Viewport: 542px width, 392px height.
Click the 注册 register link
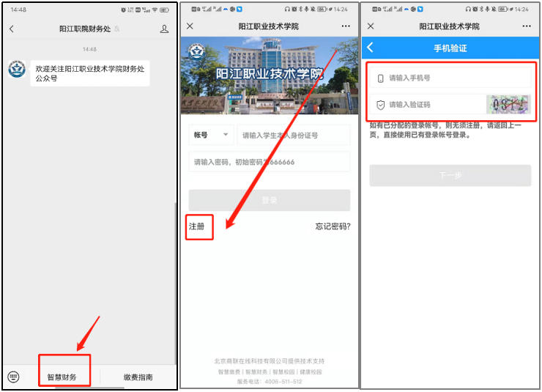coord(197,226)
